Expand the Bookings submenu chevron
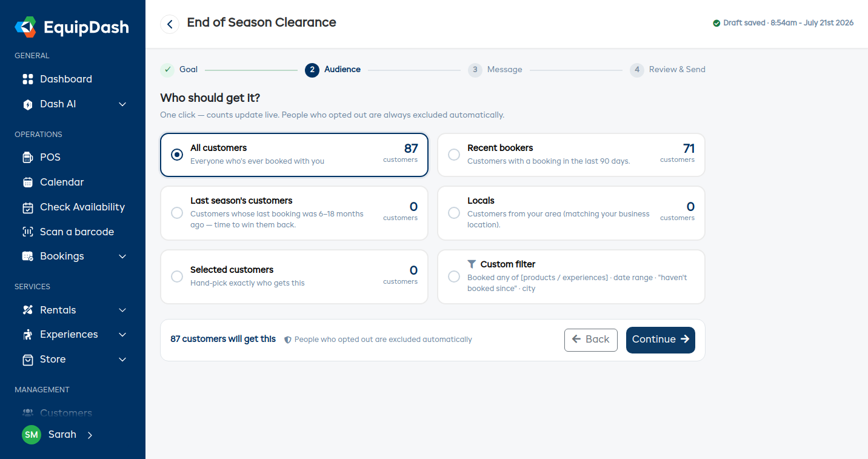 point(122,256)
